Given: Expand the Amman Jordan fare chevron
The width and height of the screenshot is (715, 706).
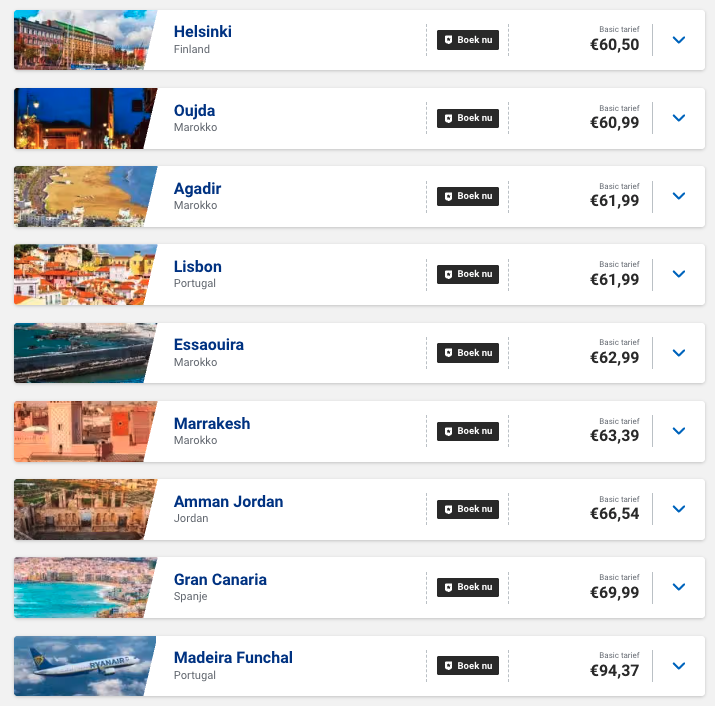Looking at the screenshot, I should [x=679, y=509].
